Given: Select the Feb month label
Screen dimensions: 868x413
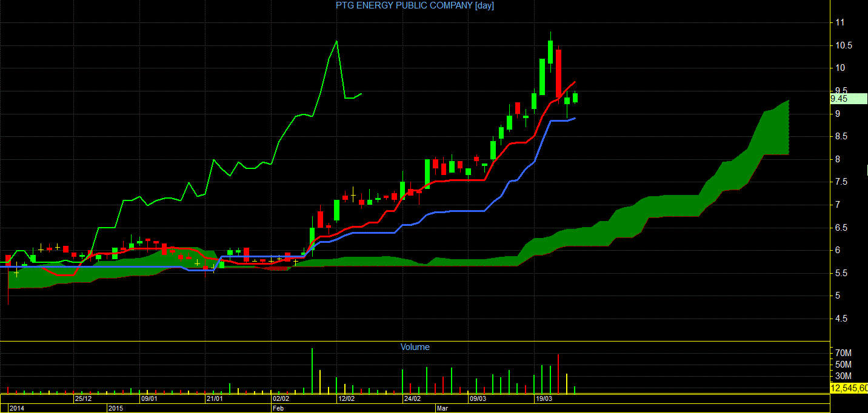Looking at the screenshot, I should 278,409.
